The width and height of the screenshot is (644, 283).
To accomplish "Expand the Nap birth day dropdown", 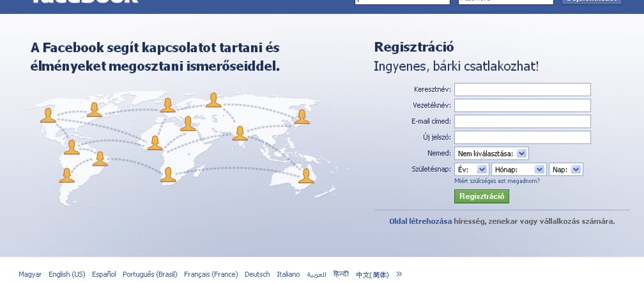I will (x=566, y=169).
